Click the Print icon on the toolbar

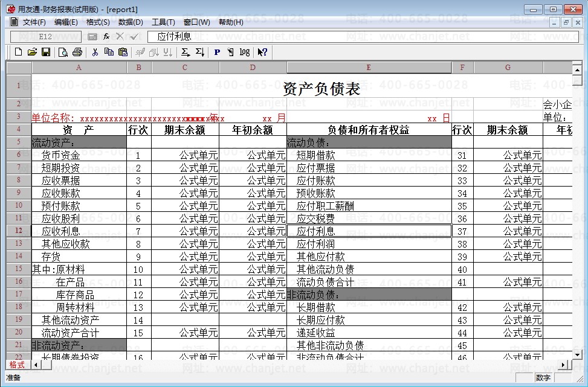[77, 52]
